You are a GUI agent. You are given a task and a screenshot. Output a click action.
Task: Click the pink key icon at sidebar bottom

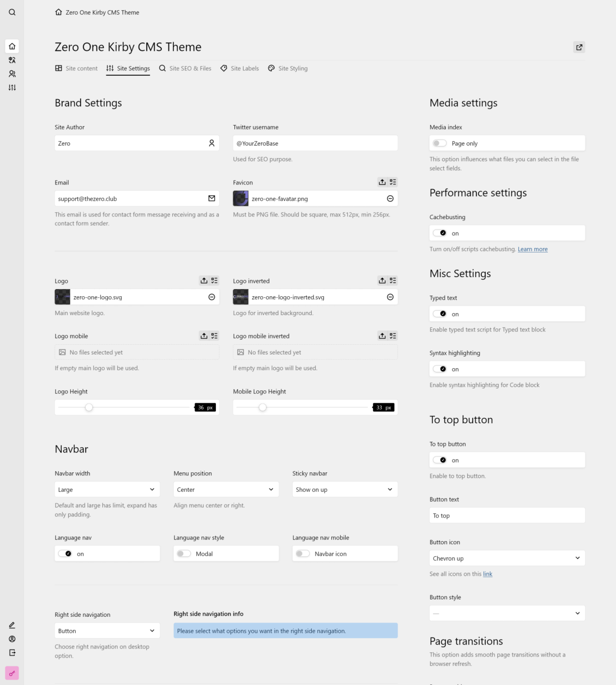pyautogui.click(x=12, y=672)
